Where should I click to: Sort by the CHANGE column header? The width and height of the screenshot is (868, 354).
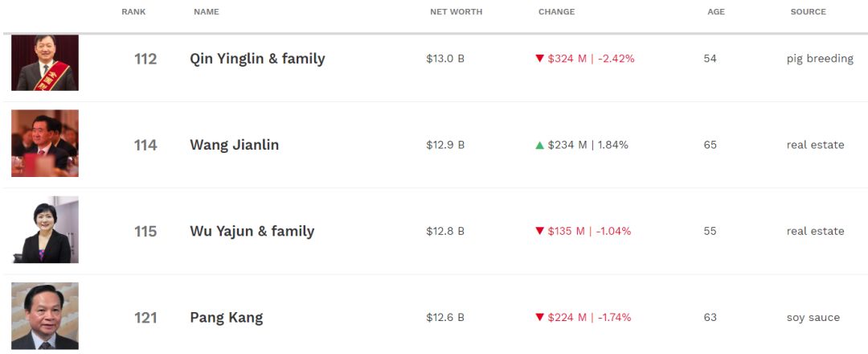tap(556, 11)
